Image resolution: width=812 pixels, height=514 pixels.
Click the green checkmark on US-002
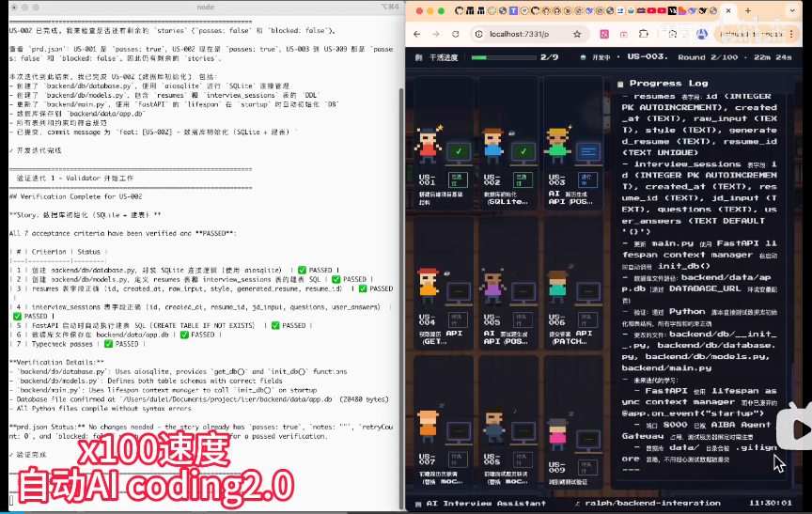(x=523, y=150)
